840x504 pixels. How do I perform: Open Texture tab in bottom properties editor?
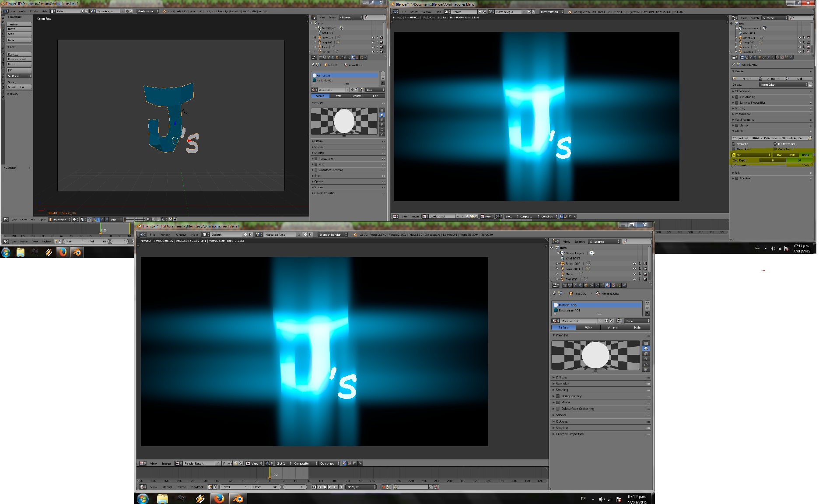tap(613, 285)
